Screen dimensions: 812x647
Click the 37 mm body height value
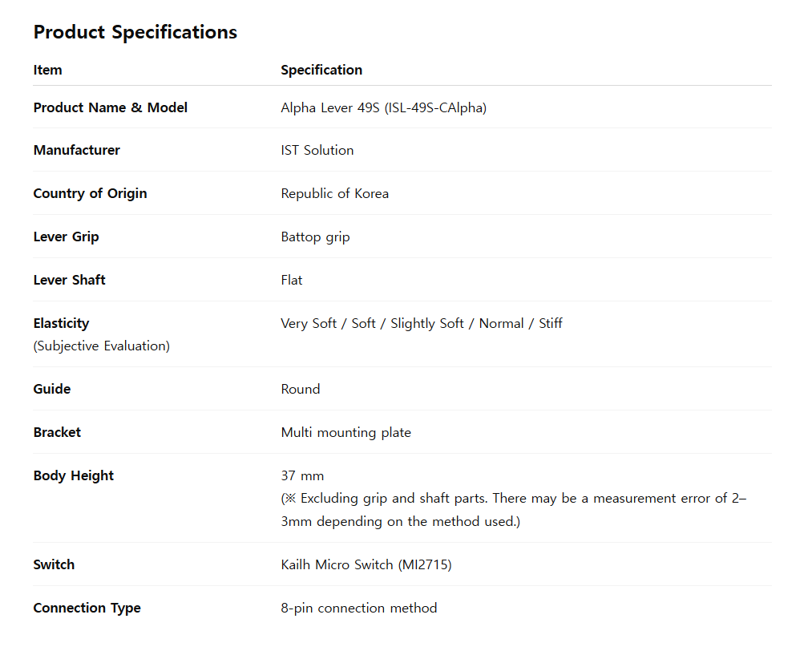pyautogui.click(x=302, y=475)
